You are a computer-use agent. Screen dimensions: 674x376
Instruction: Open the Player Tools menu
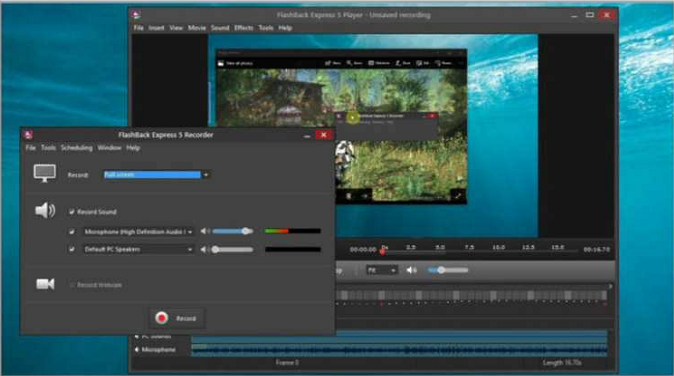(266, 28)
